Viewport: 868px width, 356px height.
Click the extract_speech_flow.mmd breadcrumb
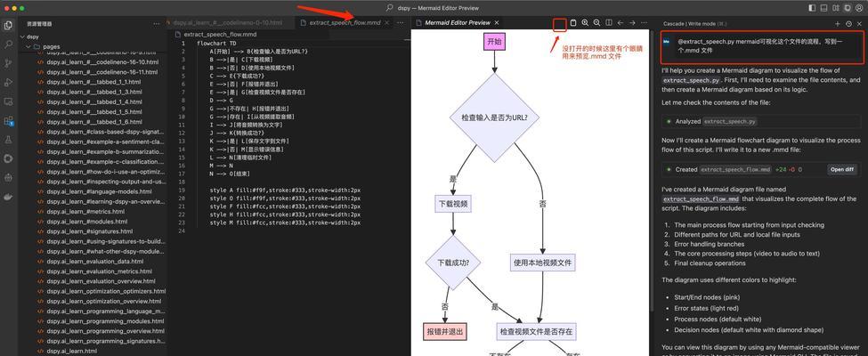coord(220,35)
